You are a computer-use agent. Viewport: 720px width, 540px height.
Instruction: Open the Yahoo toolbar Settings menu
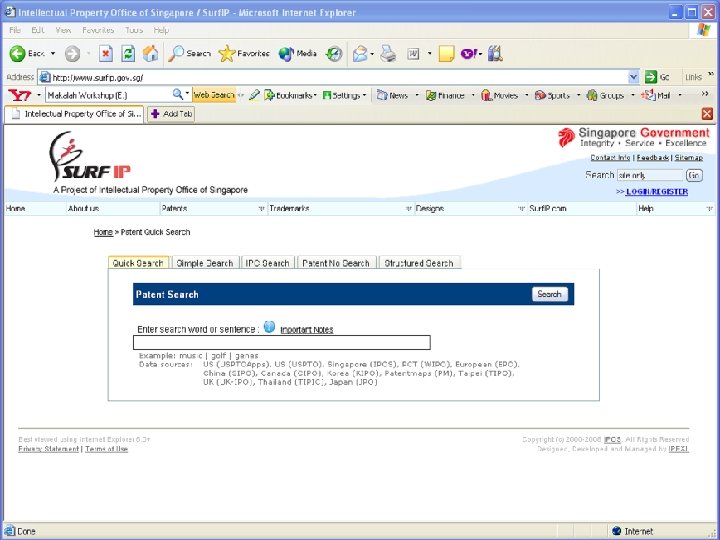click(x=344, y=95)
